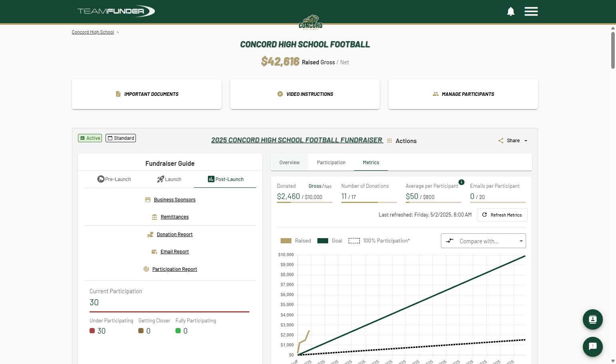Screen dimensions: 616x364
Task: Select the Post-Launch guide tab
Action: [225, 179]
